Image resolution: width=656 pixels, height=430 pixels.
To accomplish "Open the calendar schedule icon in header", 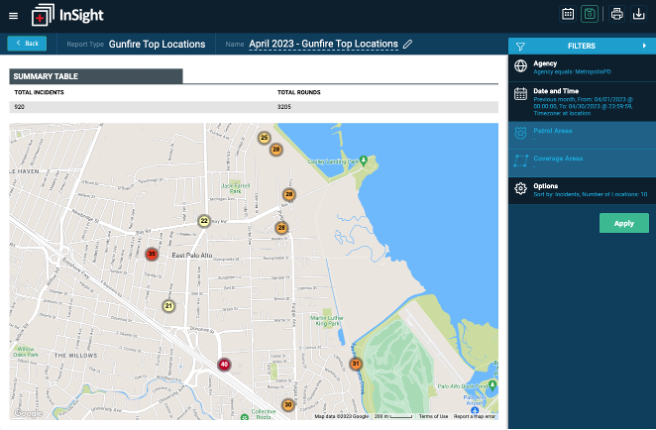I will [568, 14].
